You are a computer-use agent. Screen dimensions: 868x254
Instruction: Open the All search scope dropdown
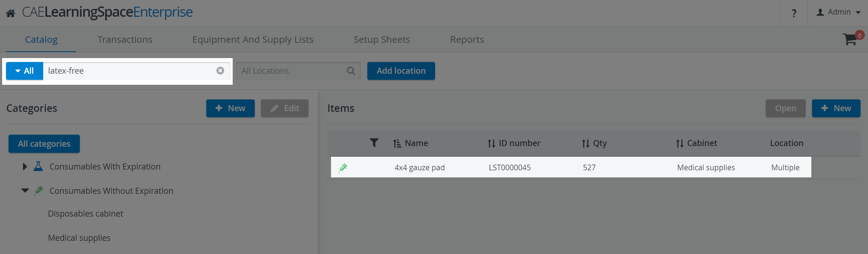click(25, 71)
